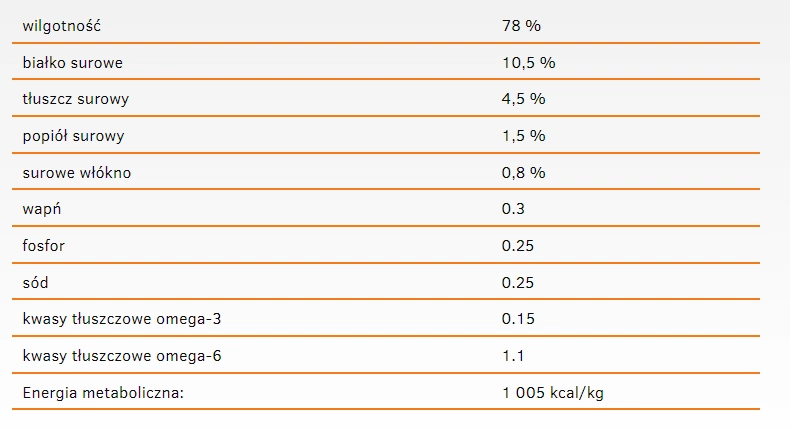
Task: Click the 'białko surowe' label
Action: tap(73, 62)
